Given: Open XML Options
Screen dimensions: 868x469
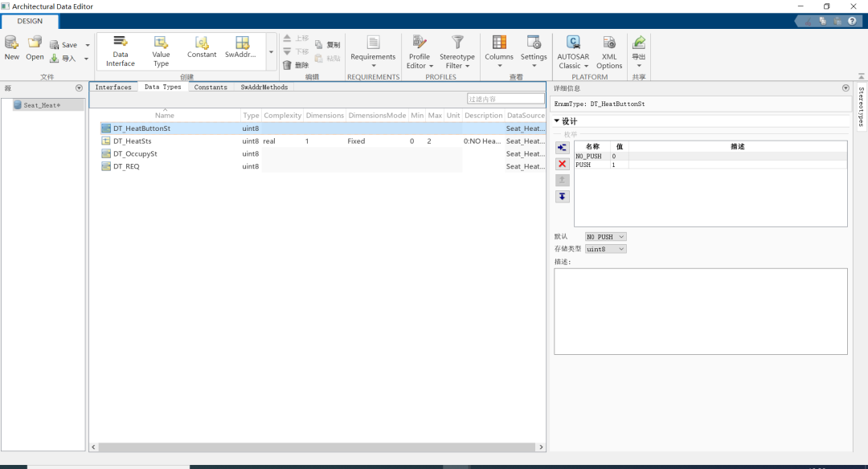Looking at the screenshot, I should point(609,51).
